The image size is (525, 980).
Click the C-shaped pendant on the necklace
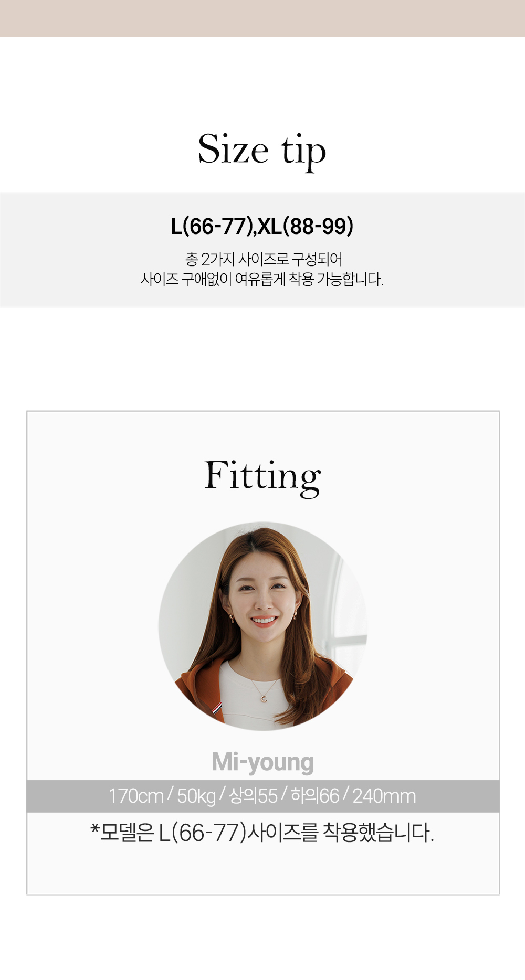tap(264, 698)
